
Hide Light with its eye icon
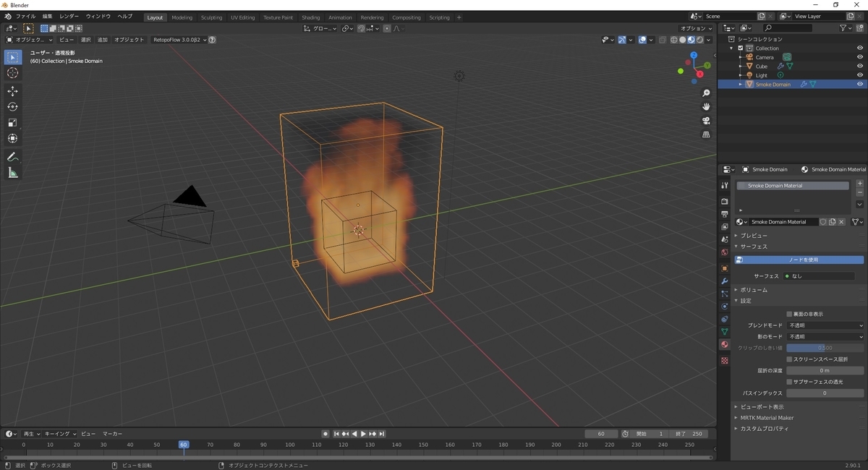(860, 75)
